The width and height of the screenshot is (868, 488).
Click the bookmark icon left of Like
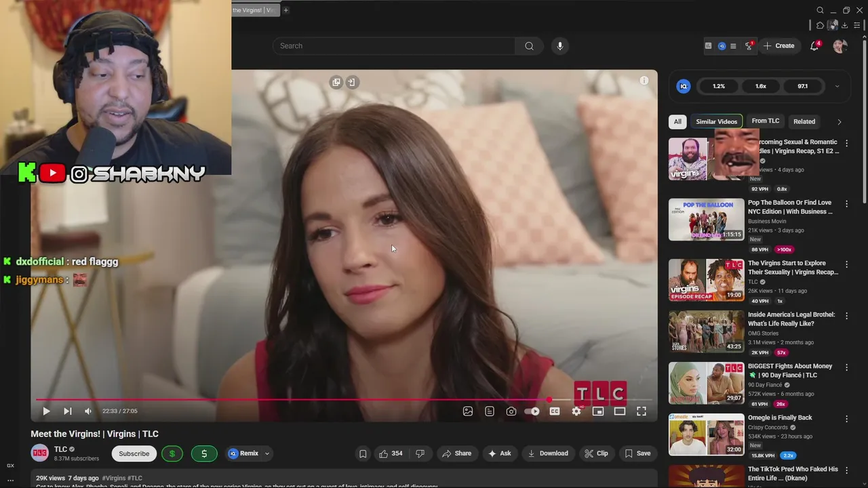coord(363,453)
